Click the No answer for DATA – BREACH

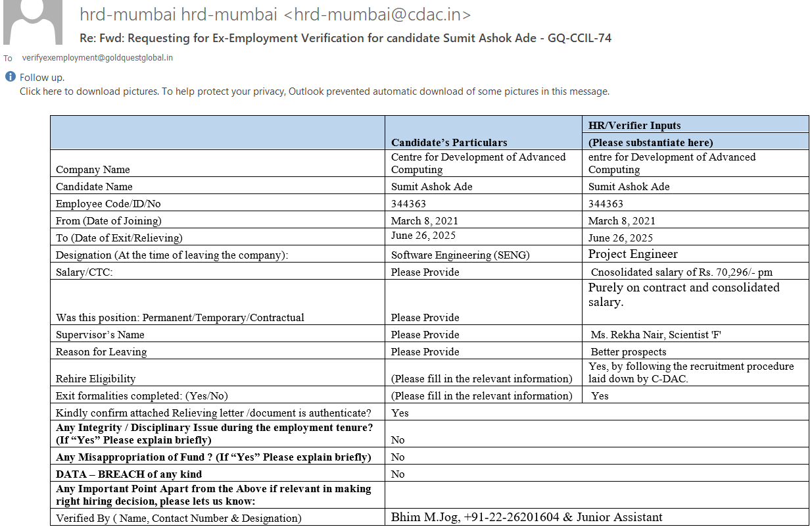point(398,474)
